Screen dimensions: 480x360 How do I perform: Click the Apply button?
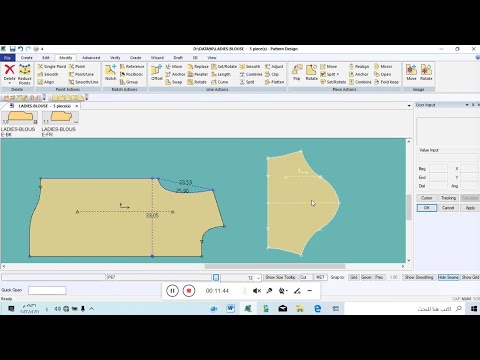470,208
